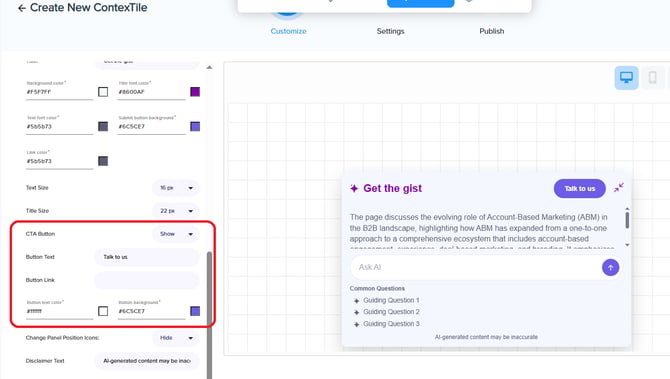This screenshot has height=379, width=670.
Task: Click the link color hex field
Action: tap(59, 161)
